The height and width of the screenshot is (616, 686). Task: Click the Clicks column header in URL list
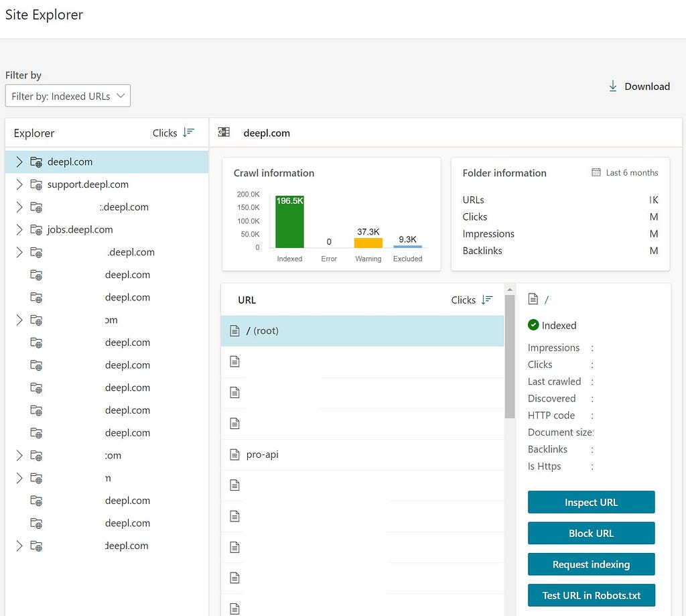click(x=464, y=300)
